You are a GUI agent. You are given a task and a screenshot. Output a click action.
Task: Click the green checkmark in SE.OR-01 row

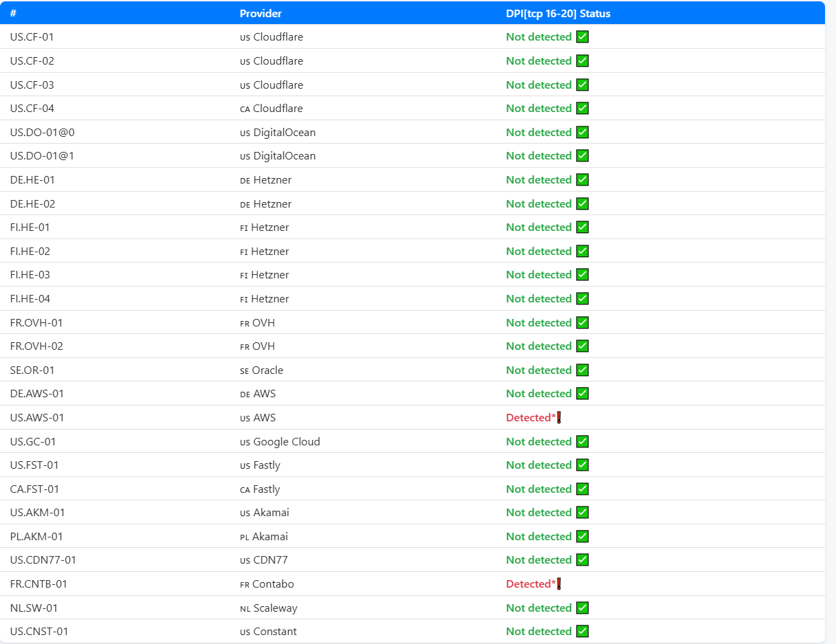(582, 370)
